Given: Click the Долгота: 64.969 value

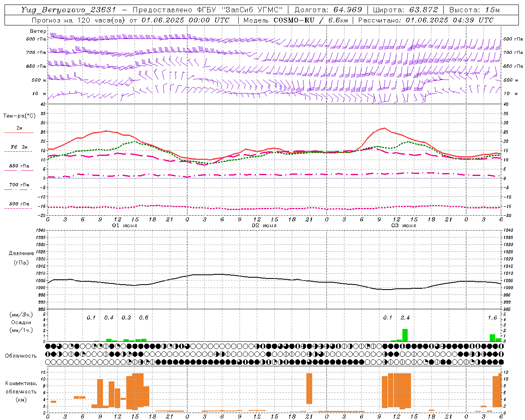Looking at the screenshot, I should click(329, 10).
